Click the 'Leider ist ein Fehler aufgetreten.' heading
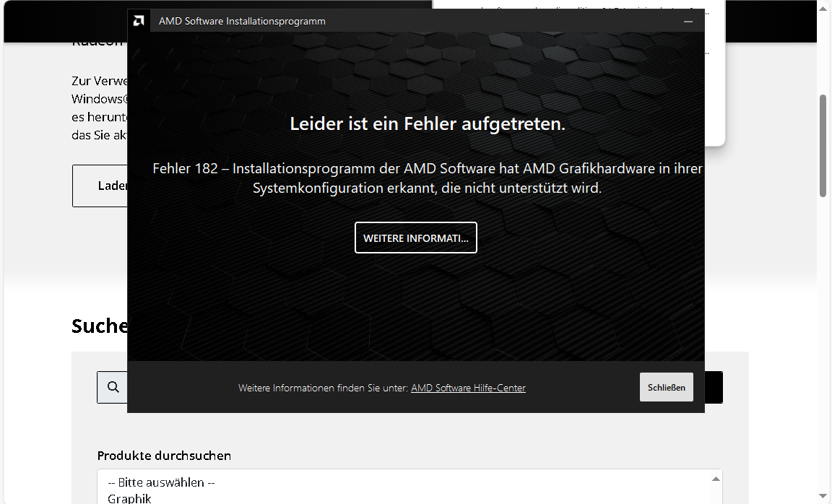832x504 pixels. point(427,123)
